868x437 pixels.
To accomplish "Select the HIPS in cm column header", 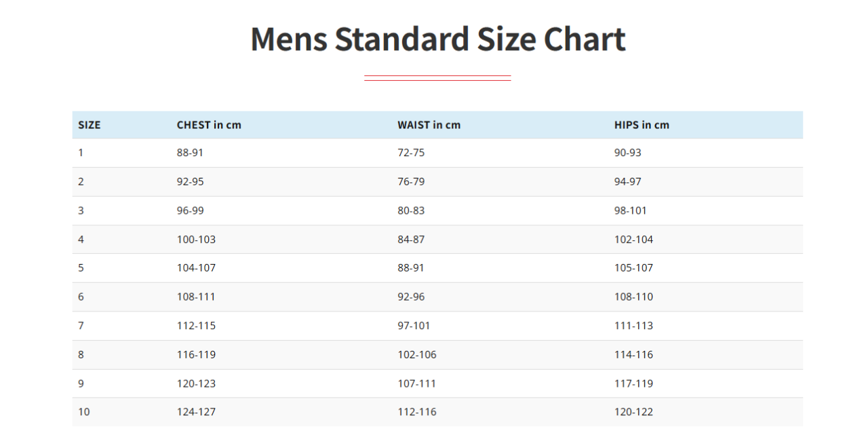I will coord(642,125).
